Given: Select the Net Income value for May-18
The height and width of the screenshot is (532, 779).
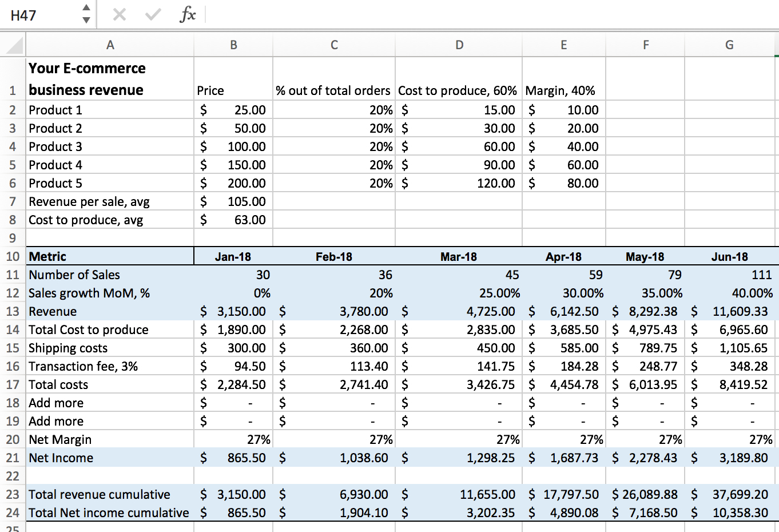Looking at the screenshot, I should (x=645, y=458).
